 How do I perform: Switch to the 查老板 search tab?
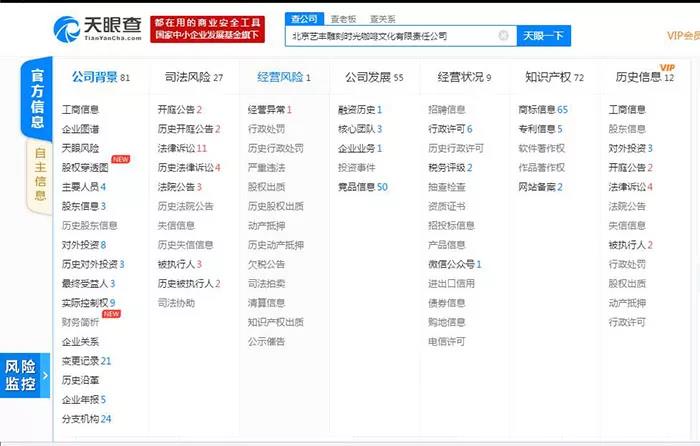pyautogui.click(x=343, y=19)
